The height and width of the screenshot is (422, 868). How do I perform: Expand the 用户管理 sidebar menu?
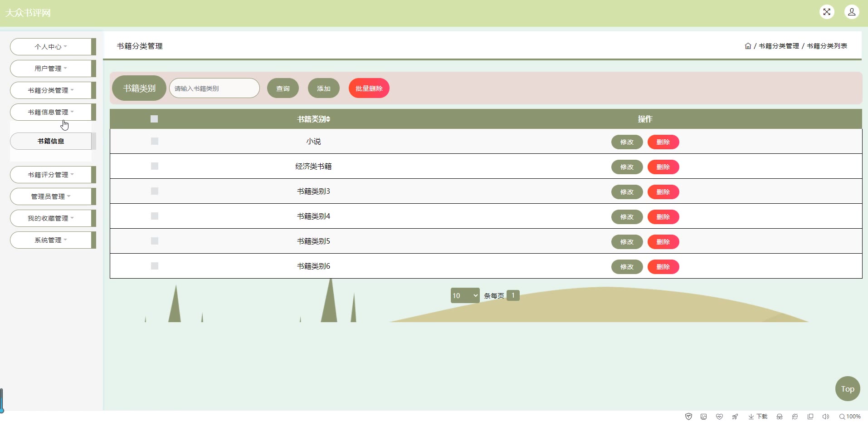click(x=51, y=69)
